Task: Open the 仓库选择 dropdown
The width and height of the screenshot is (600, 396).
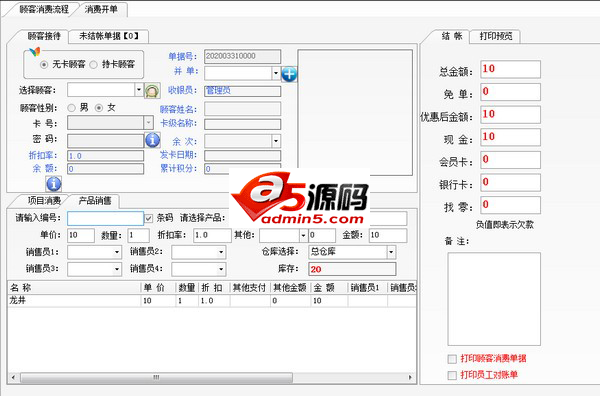Action: point(391,252)
